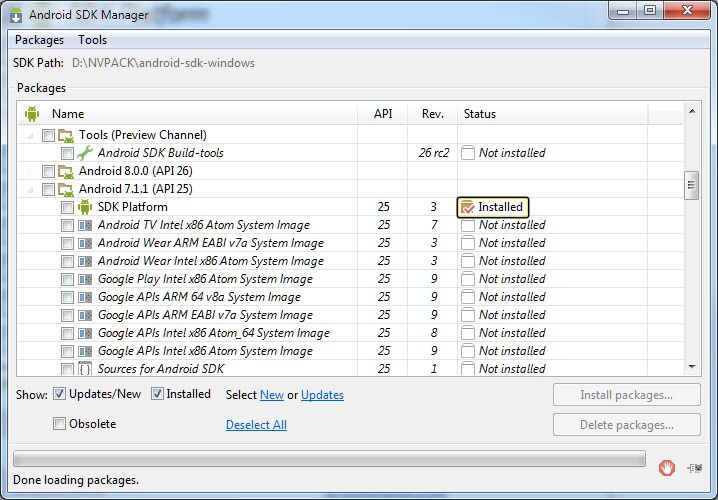Screen dimensions: 718x500
Task: Open the log window icon at bottom right
Action: 695,468
